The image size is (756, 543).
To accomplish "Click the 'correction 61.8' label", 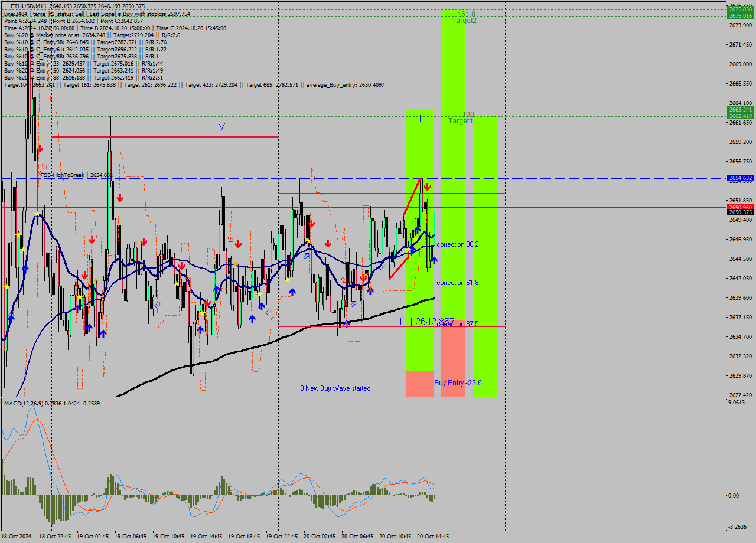I will click(458, 283).
